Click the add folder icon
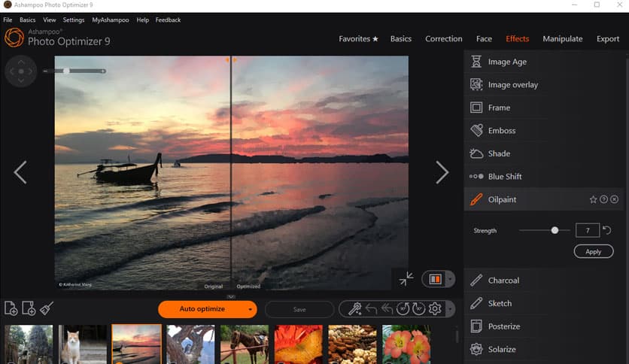The width and height of the screenshot is (629, 364). [x=29, y=308]
